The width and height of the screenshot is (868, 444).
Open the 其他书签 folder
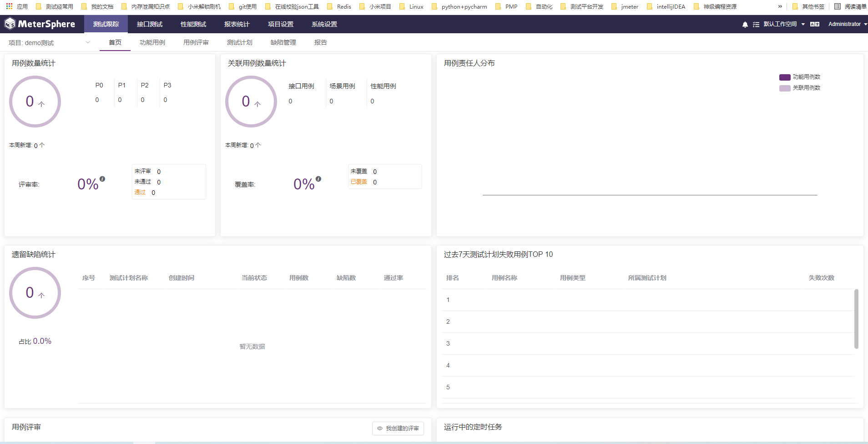tap(808, 6)
